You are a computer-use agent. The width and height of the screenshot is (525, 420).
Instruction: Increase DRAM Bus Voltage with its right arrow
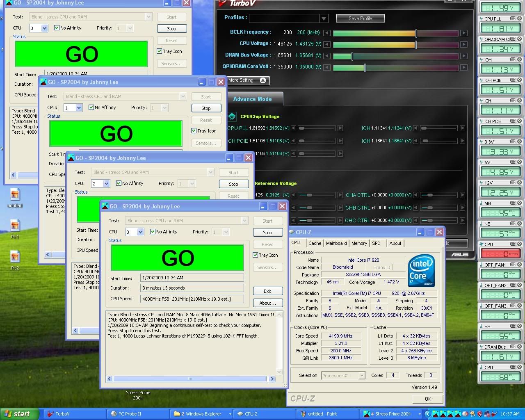463,56
